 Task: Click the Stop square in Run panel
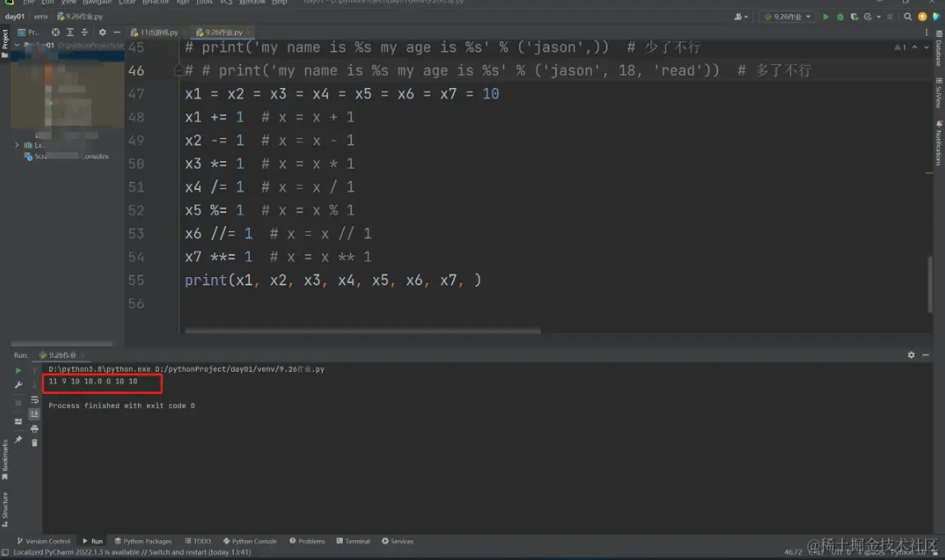(x=18, y=403)
